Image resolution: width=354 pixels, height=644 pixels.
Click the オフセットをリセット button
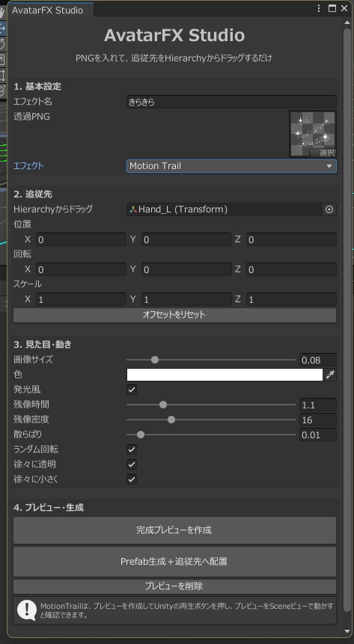click(174, 315)
